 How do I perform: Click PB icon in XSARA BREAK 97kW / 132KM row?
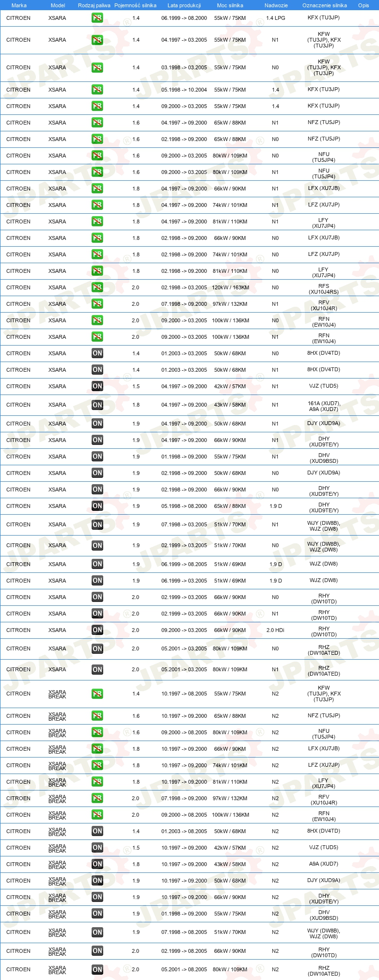tap(97, 798)
